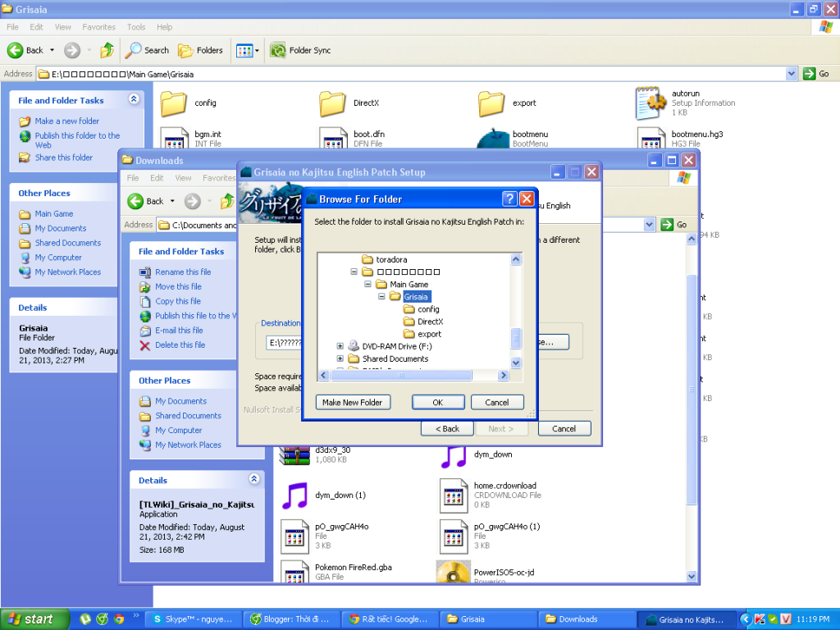Collapse Main Game node in folder tree

click(x=367, y=285)
